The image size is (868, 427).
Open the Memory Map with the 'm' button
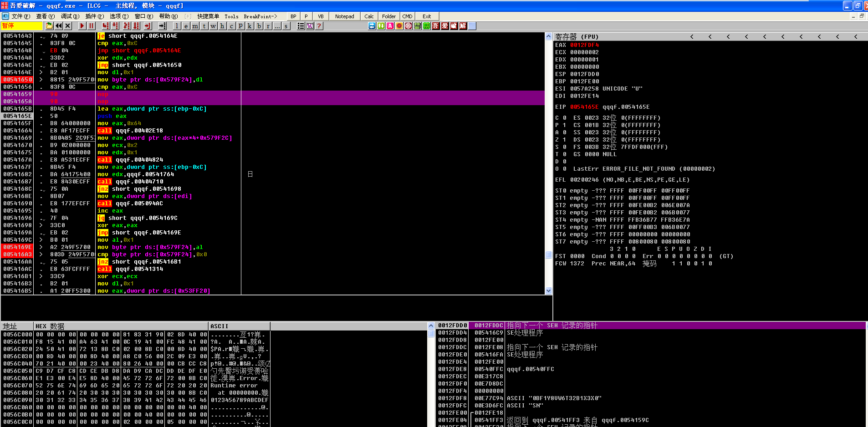pyautogui.click(x=195, y=26)
